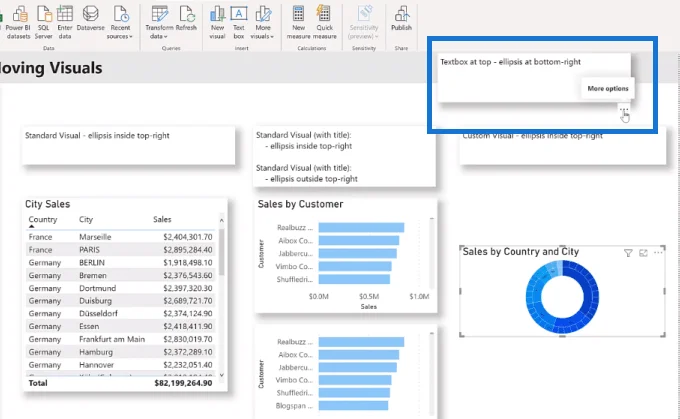Select the Frankfurt am Main cell
Viewport: 680px width, 419px height.
(112, 339)
